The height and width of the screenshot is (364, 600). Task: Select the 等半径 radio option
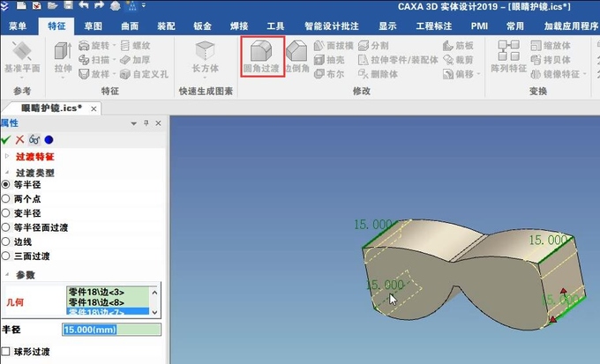(6, 184)
